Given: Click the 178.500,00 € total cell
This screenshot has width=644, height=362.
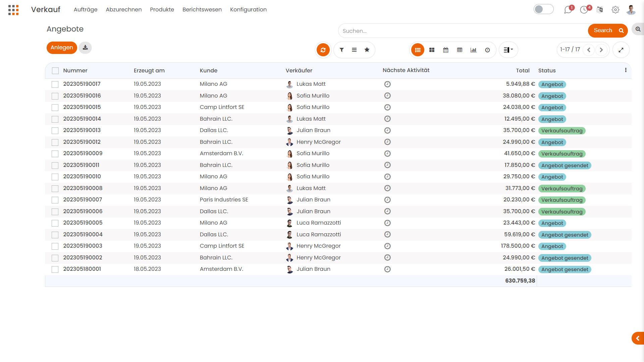Looking at the screenshot, I should click(518, 246).
